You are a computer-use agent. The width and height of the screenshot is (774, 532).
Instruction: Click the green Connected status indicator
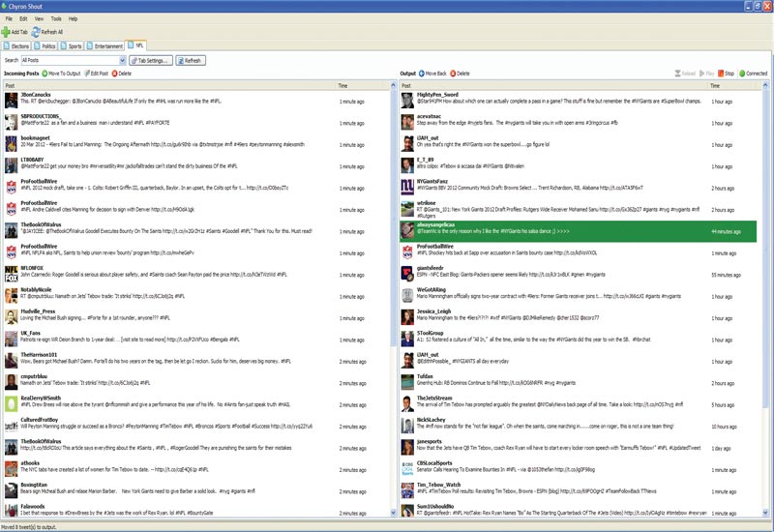tap(742, 74)
